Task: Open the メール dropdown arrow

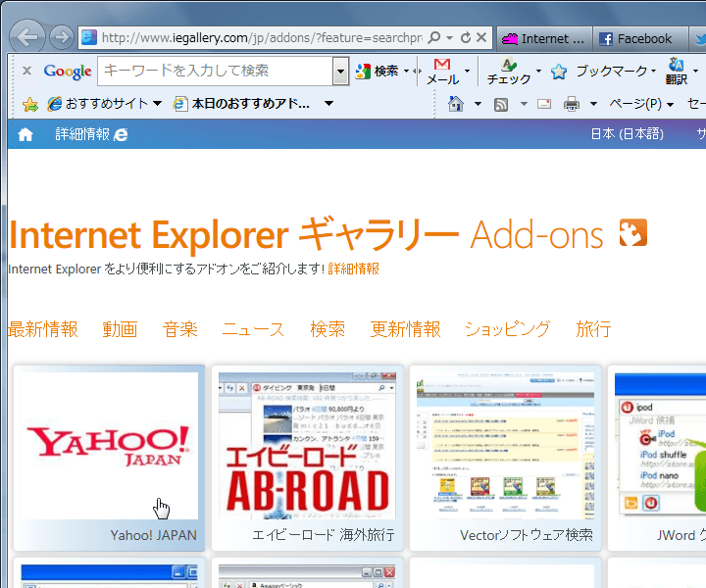Action: pyautogui.click(x=467, y=72)
